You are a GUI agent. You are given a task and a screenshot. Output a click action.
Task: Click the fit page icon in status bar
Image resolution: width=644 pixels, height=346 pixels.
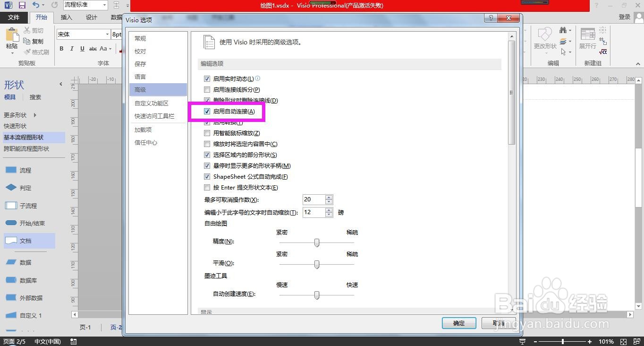click(624, 341)
